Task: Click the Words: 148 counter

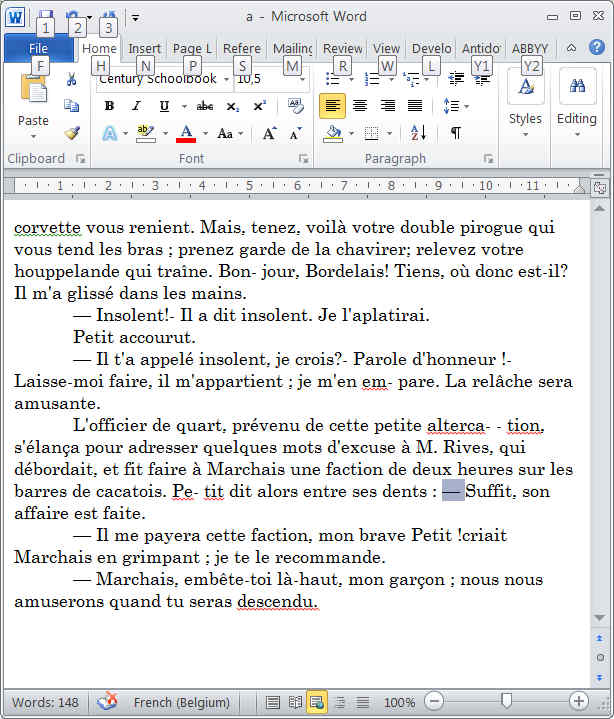Action: point(45,702)
